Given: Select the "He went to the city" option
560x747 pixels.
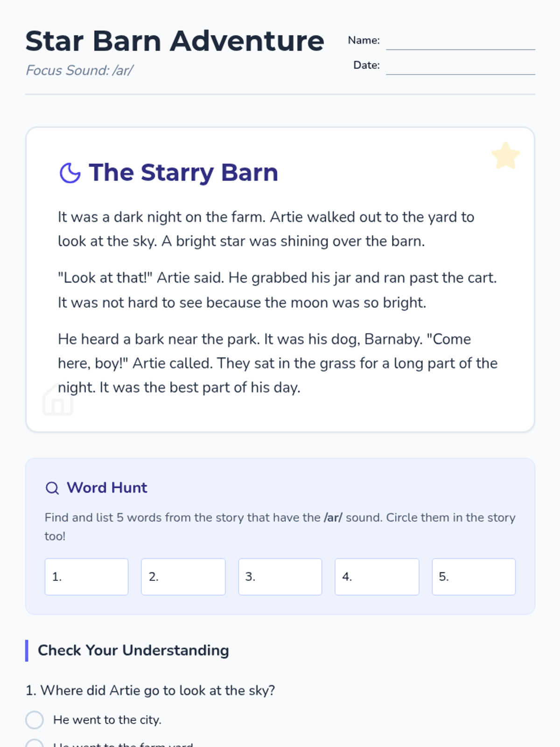Looking at the screenshot, I should [35, 720].
